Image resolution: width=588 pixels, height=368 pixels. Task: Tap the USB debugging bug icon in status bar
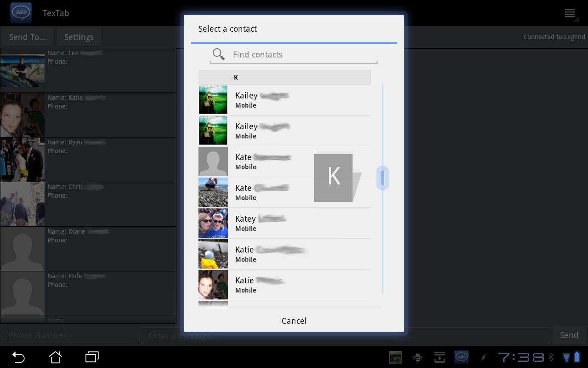(x=418, y=357)
